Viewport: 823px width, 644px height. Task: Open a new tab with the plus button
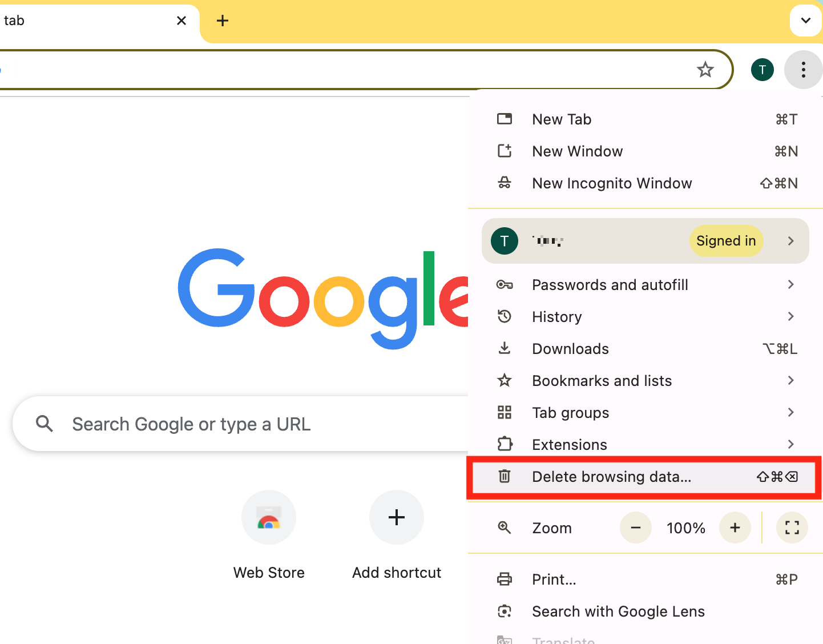pos(222,21)
